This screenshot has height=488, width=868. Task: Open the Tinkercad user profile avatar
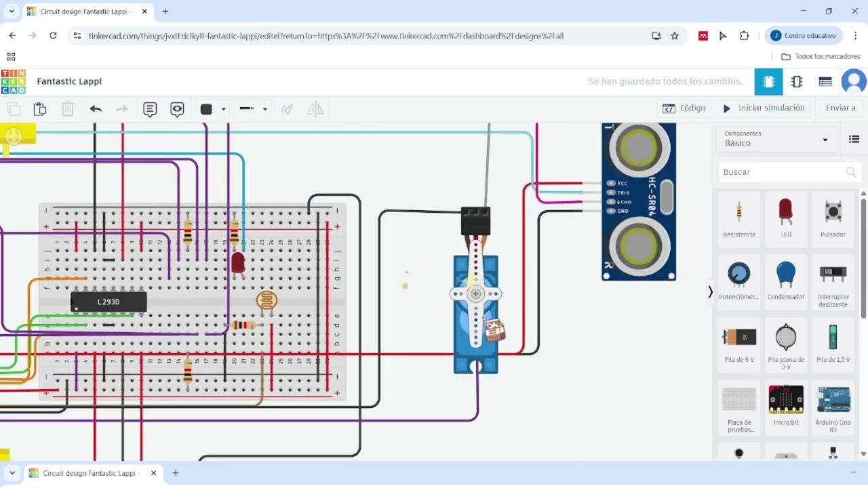(854, 81)
